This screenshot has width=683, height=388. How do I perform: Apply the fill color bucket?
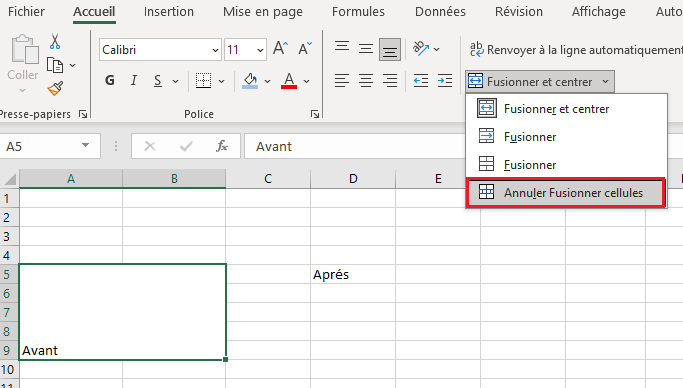250,81
